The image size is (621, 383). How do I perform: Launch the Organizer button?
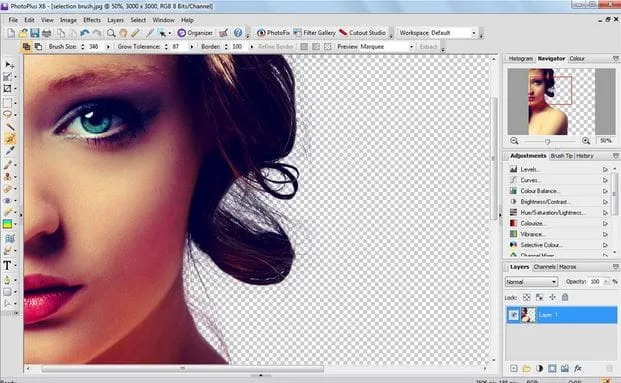click(195, 33)
